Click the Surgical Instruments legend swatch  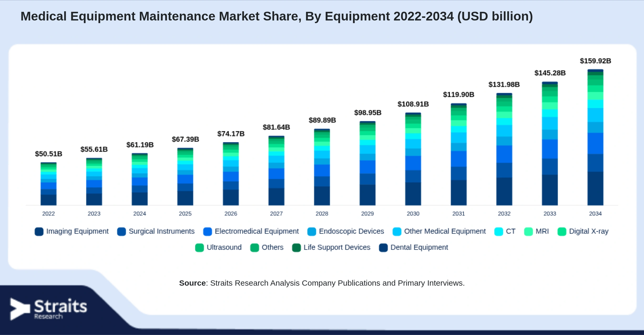point(121,232)
